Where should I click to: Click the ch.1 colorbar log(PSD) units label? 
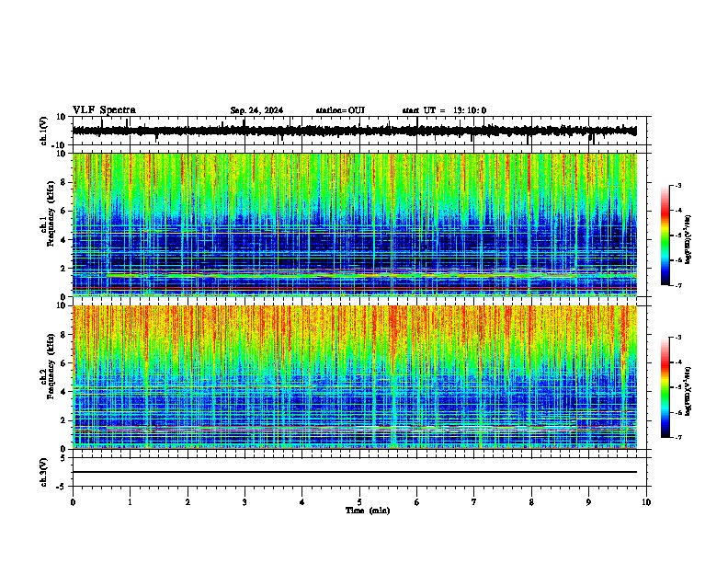[688, 239]
